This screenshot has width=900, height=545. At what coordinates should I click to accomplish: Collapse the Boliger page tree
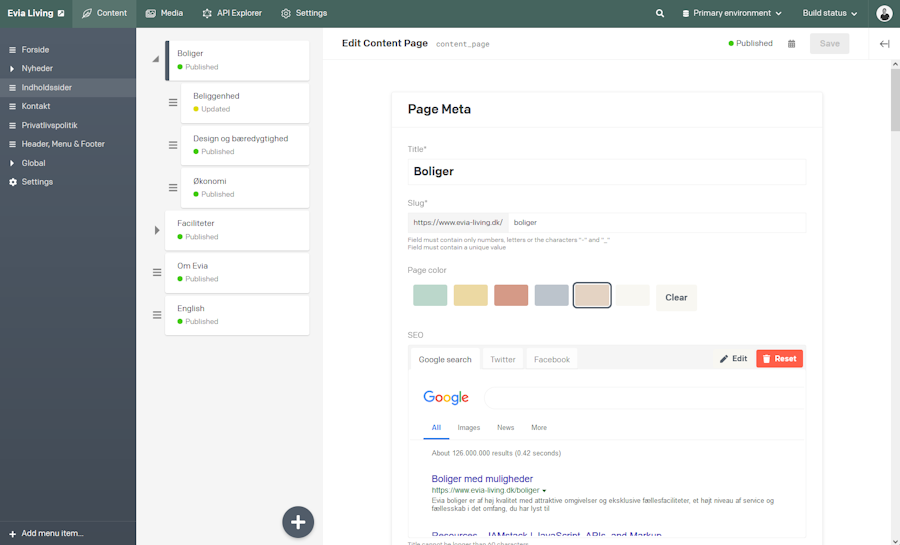click(x=156, y=59)
